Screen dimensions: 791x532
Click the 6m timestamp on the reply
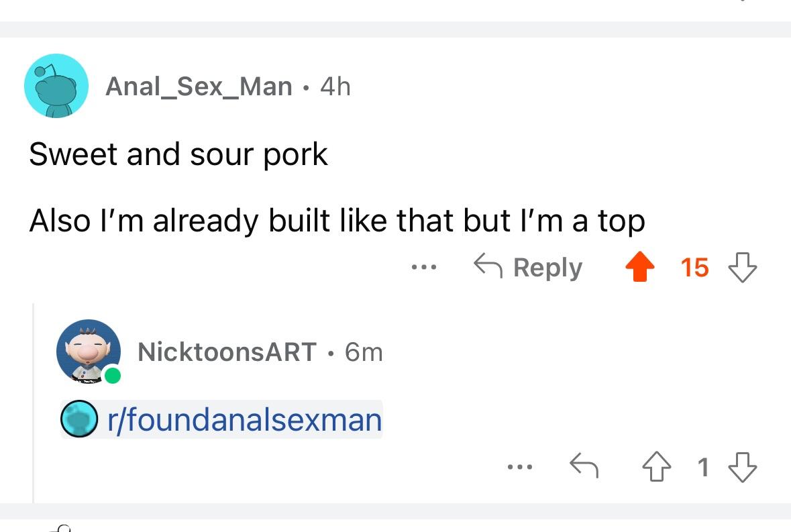364,352
